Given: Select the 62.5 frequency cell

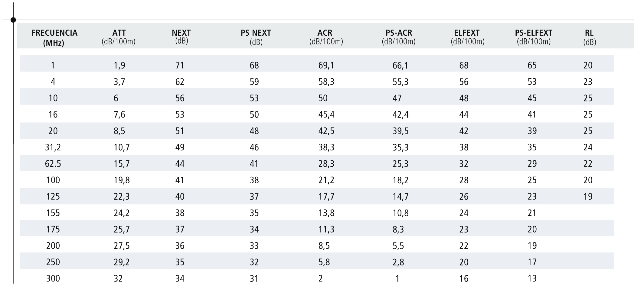Looking at the screenshot, I should [53, 164].
